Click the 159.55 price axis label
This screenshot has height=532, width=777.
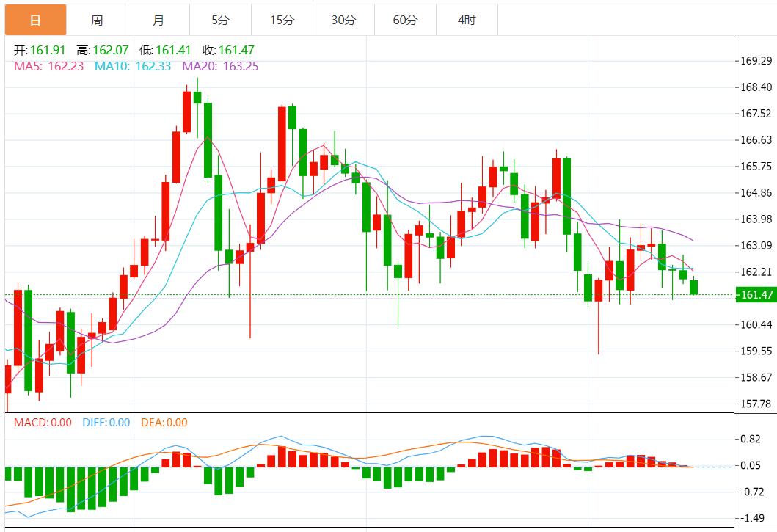coord(756,351)
